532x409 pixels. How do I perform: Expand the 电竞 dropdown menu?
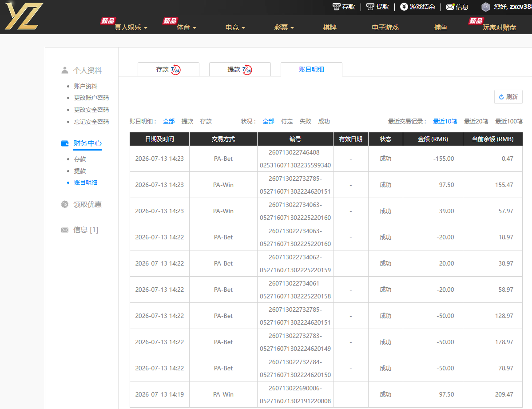235,28
